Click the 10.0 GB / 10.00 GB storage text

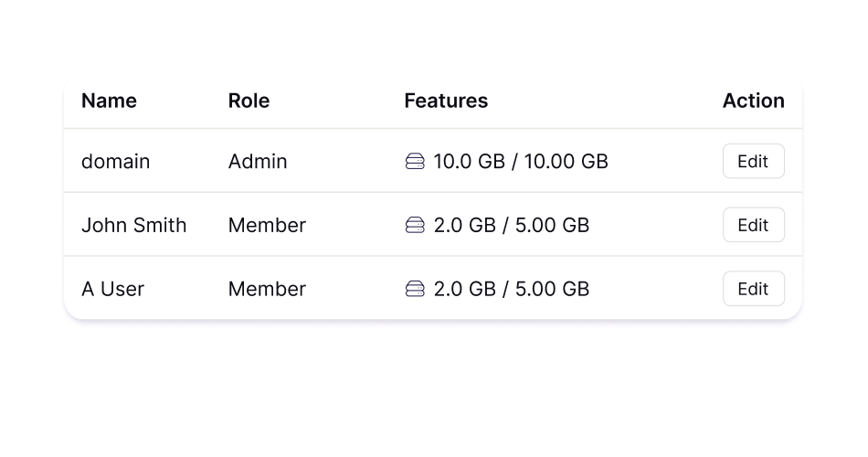(x=521, y=162)
